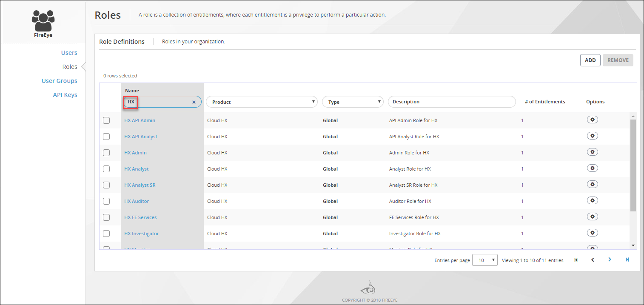Click the Description filter field
This screenshot has height=305, width=644.
452,102
